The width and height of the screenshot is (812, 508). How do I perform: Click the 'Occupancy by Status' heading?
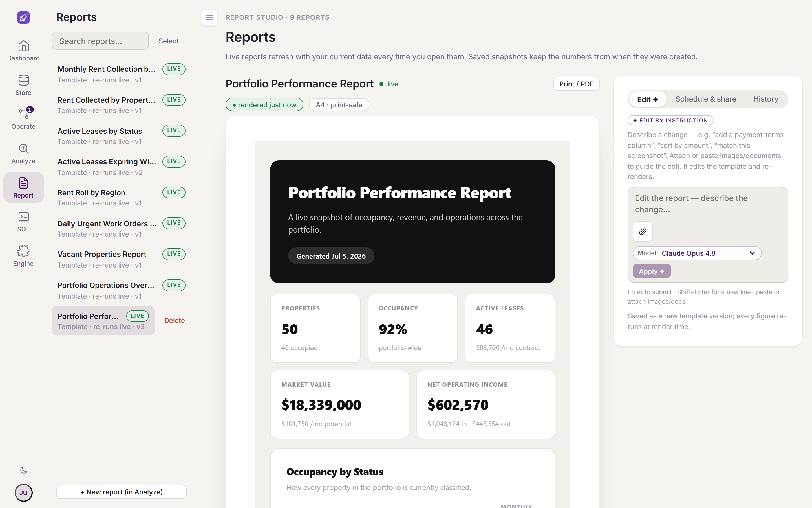coord(335,472)
